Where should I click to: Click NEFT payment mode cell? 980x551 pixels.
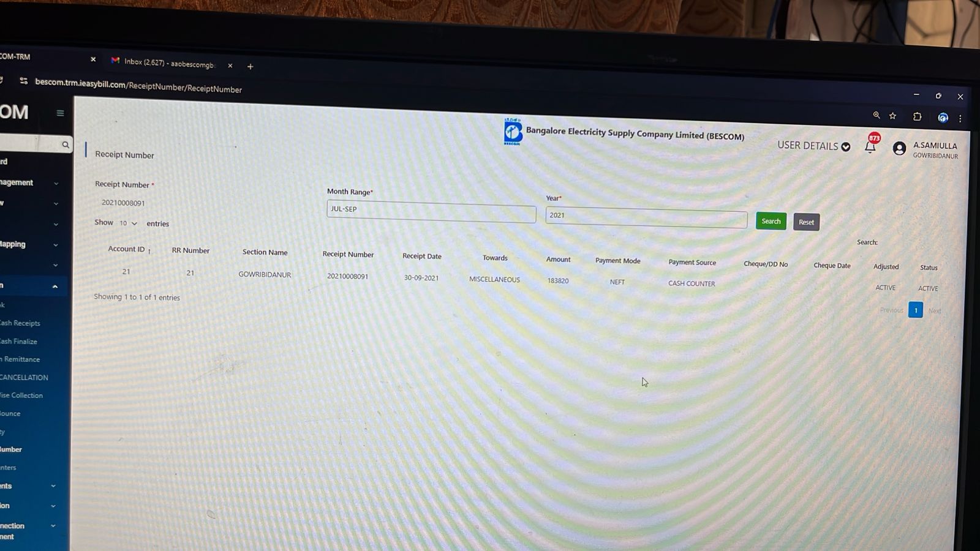(617, 282)
